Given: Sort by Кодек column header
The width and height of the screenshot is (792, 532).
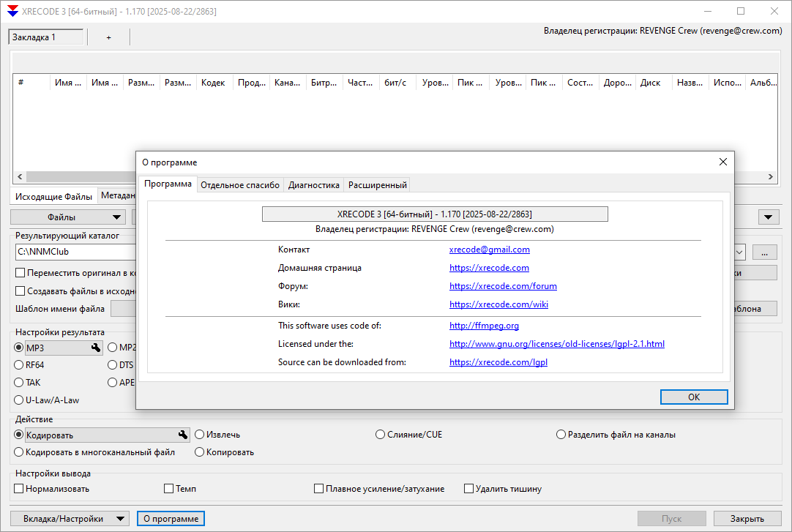Looking at the screenshot, I should [x=214, y=82].
